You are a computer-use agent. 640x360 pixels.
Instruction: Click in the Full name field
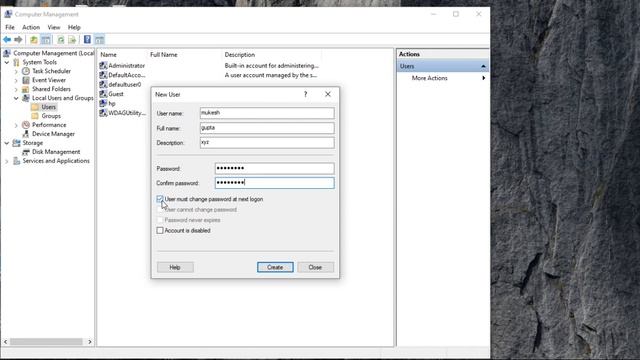click(267, 128)
